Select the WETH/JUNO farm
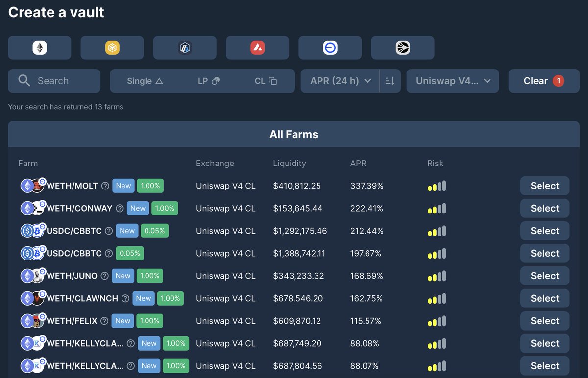The width and height of the screenshot is (588, 378). (x=545, y=276)
